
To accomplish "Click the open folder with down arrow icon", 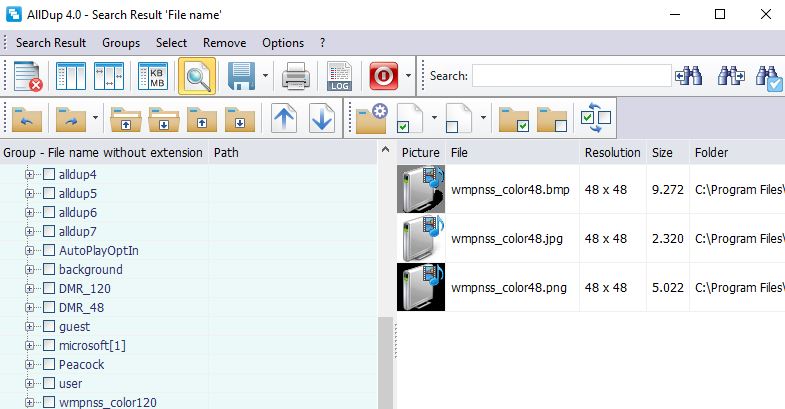I will point(164,119).
